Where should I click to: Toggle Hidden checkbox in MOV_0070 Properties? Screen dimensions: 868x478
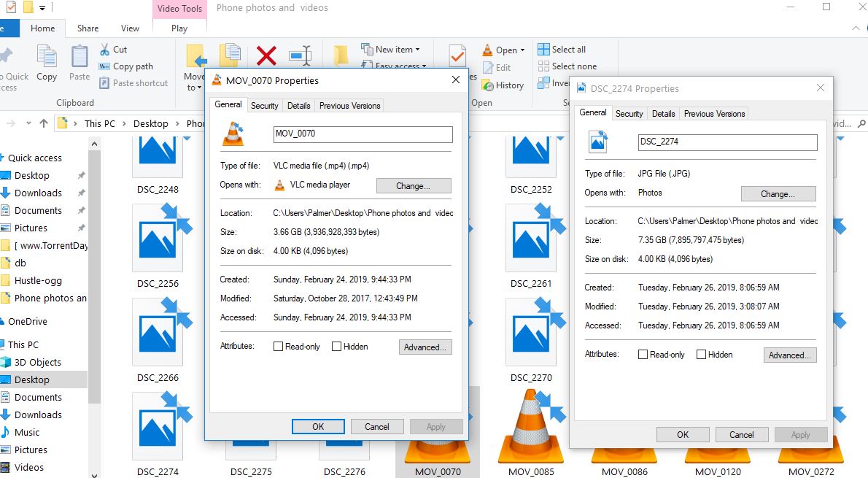[x=336, y=347]
